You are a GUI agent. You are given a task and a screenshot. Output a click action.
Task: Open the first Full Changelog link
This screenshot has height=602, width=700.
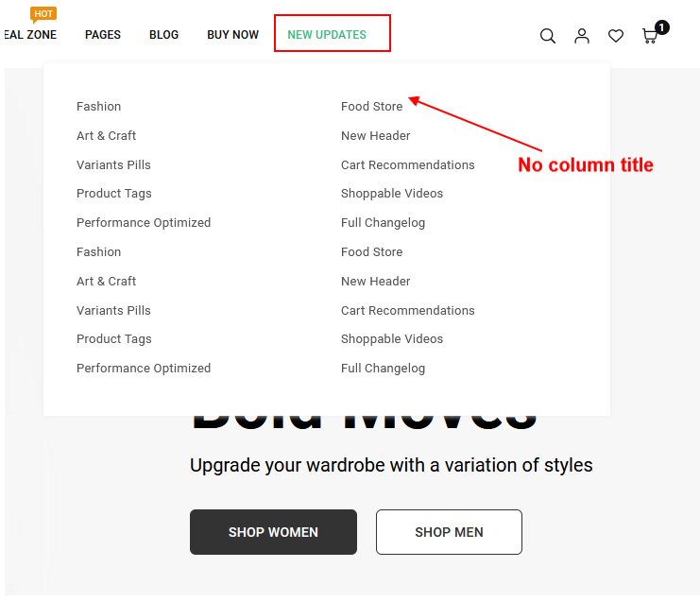[383, 223]
